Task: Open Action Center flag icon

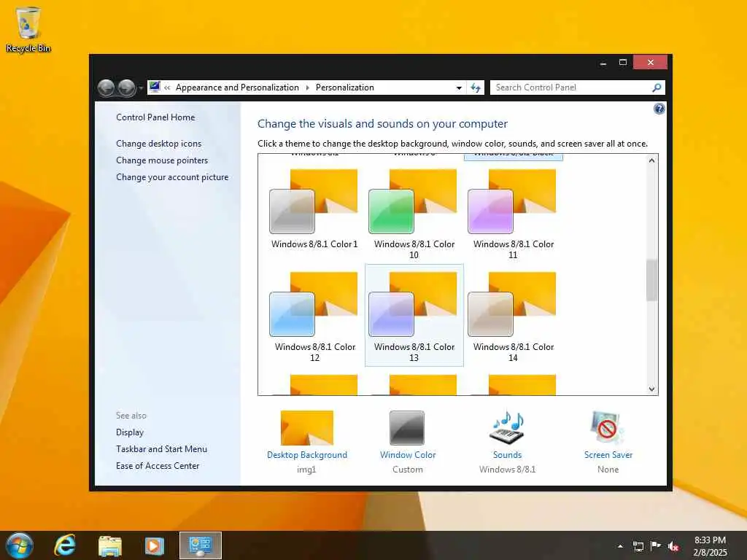Action: point(656,545)
